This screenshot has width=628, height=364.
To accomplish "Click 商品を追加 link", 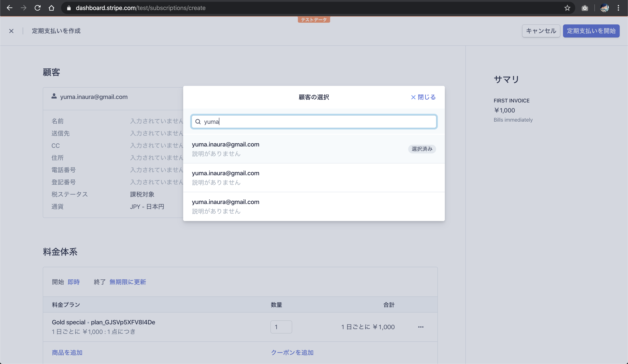I will coord(67,352).
